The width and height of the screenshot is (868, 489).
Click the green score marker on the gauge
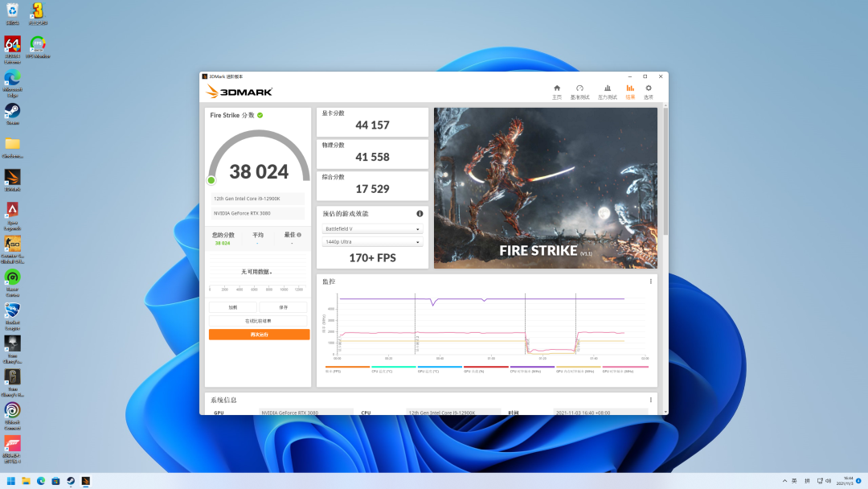click(211, 180)
